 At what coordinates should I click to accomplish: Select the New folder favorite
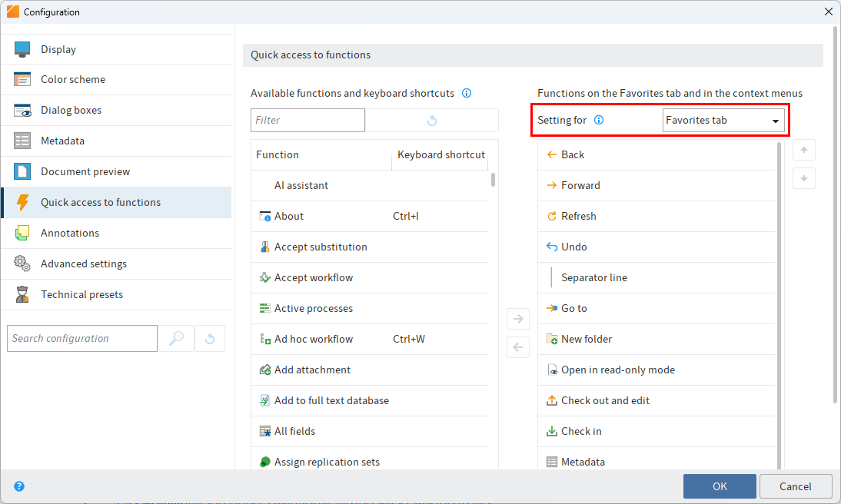584,339
